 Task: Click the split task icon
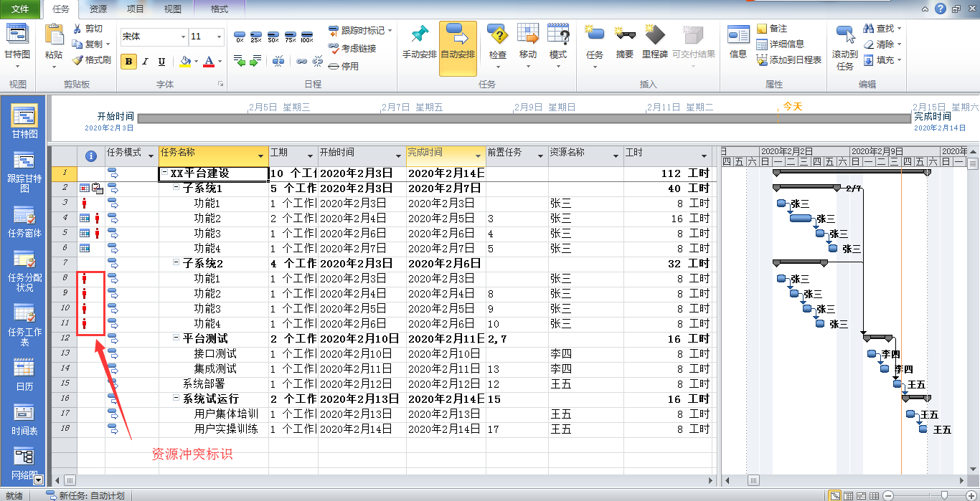tap(278, 62)
